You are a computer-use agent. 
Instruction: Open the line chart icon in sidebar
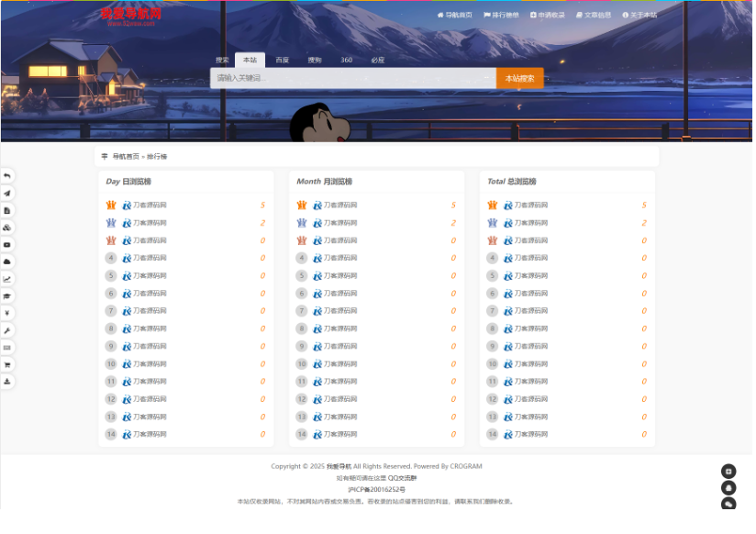coord(7,279)
